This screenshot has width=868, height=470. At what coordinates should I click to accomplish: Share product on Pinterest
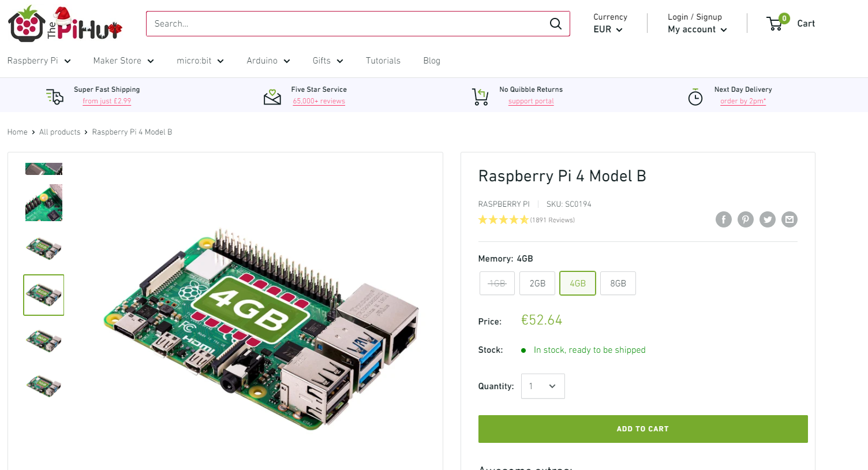pos(746,219)
